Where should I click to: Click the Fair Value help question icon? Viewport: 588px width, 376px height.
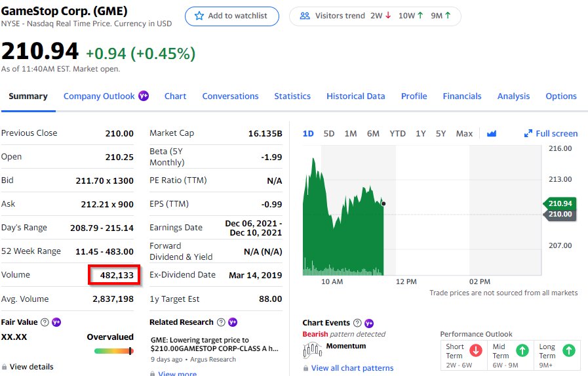[45, 322]
